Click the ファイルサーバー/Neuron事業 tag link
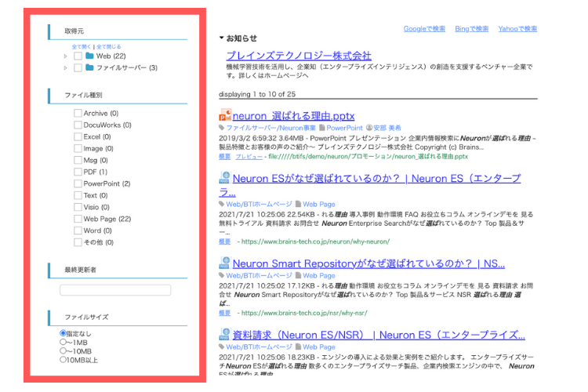The height and width of the screenshot is (392, 588). point(270,128)
